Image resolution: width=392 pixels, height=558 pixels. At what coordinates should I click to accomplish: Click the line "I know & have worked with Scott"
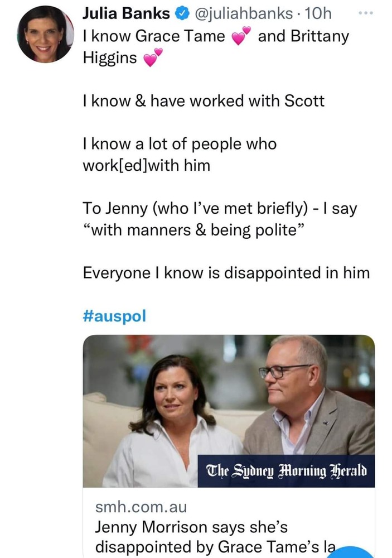pos(203,101)
